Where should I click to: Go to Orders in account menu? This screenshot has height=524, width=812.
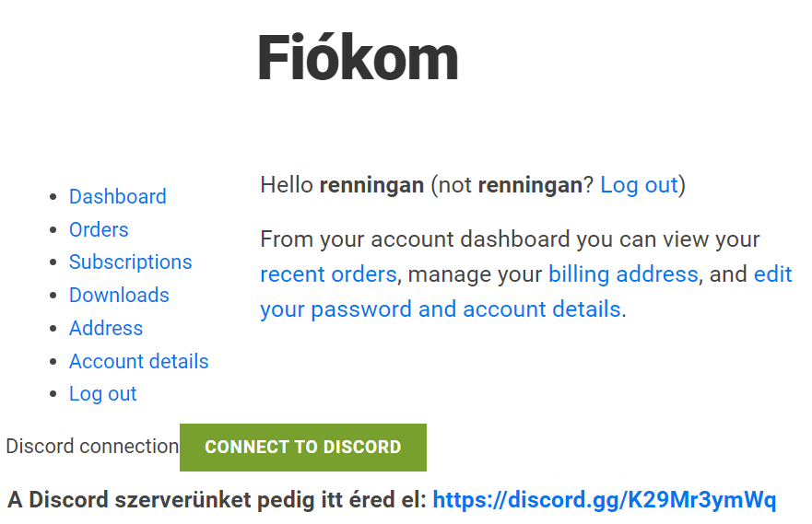point(98,229)
